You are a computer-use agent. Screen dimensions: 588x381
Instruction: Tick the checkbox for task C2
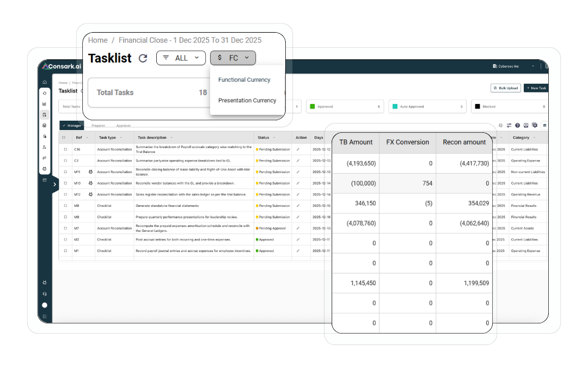(x=65, y=161)
